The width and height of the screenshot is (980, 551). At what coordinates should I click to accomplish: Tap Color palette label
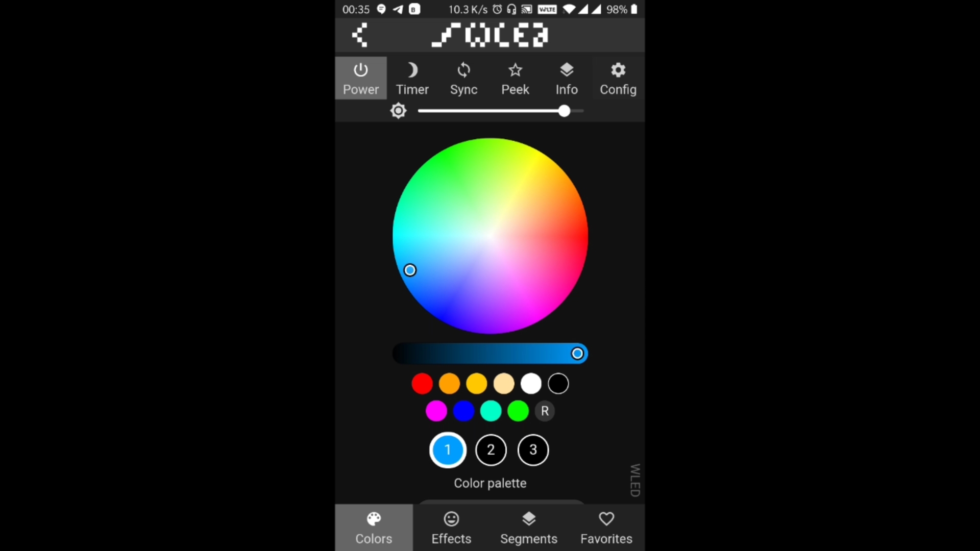(x=489, y=483)
